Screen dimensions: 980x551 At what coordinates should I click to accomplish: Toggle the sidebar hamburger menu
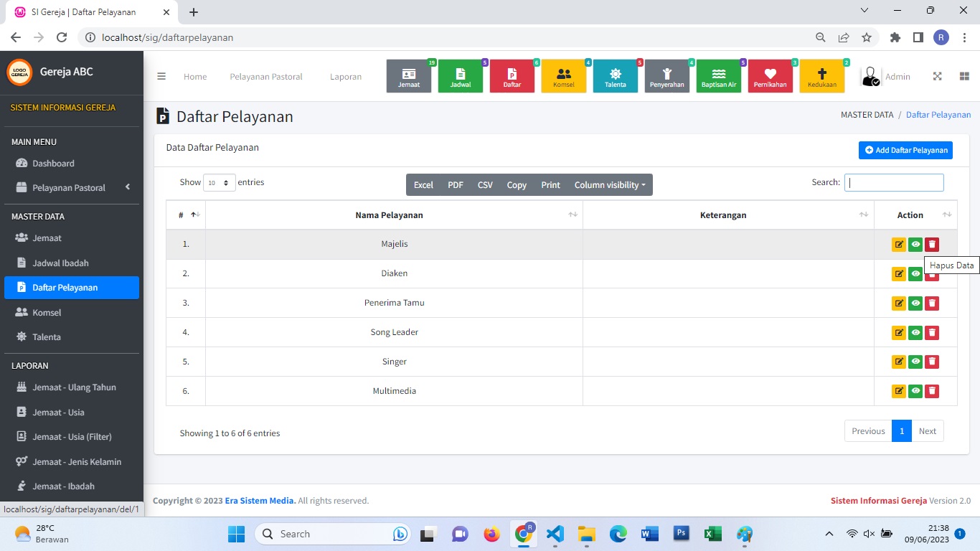pyautogui.click(x=161, y=77)
